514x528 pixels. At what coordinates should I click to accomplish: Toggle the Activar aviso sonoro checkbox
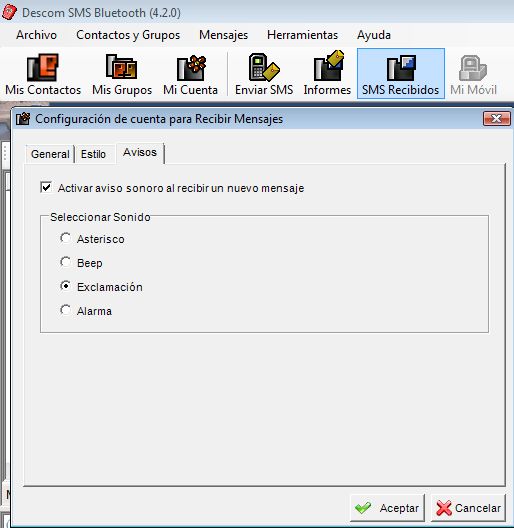46,187
